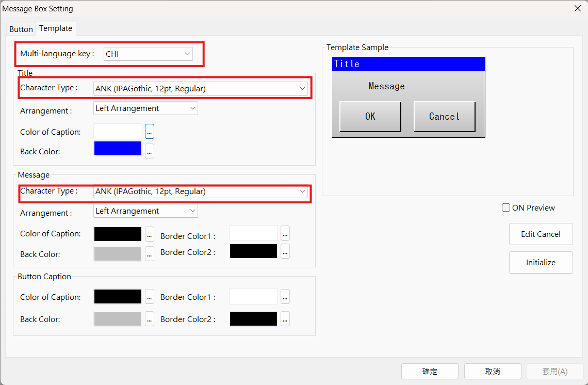This screenshot has width=588, height=385.
Task: Select the Template tab
Action: pyautogui.click(x=56, y=28)
